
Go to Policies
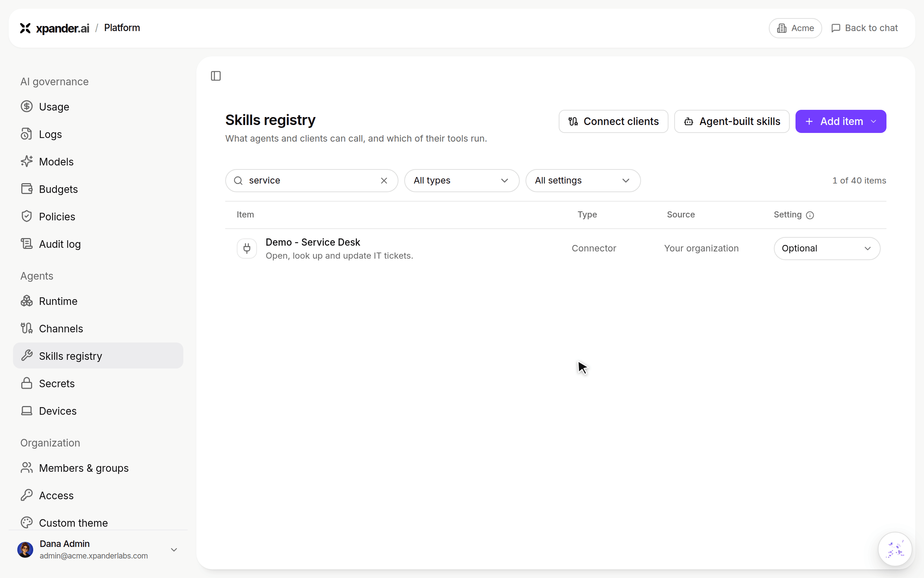click(98, 216)
